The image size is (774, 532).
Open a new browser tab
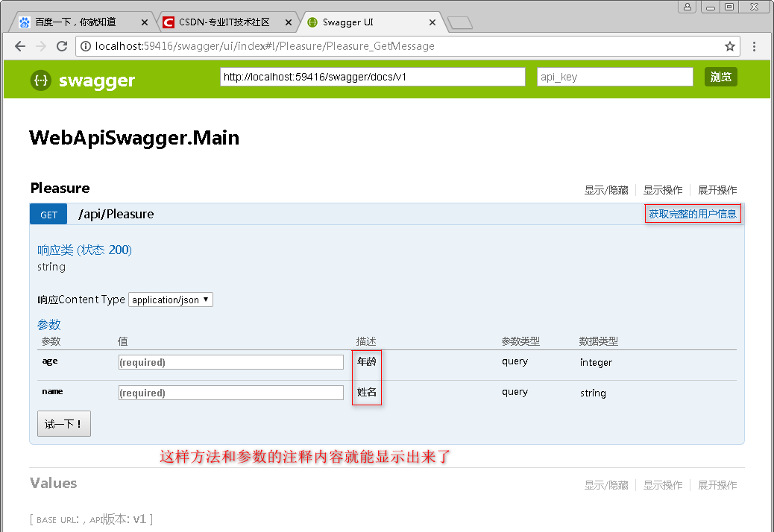click(x=460, y=22)
